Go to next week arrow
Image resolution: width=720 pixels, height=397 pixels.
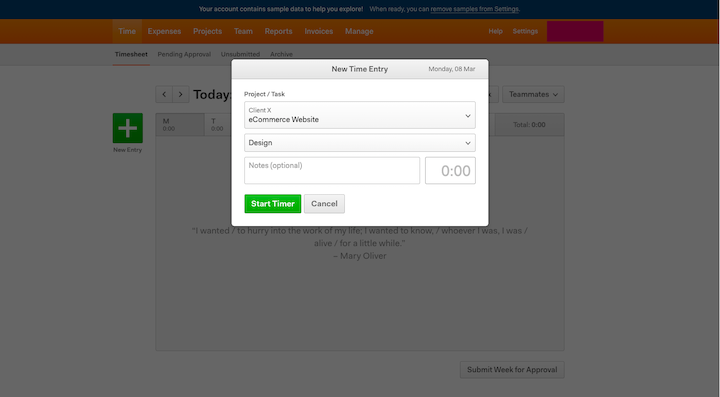click(180, 94)
